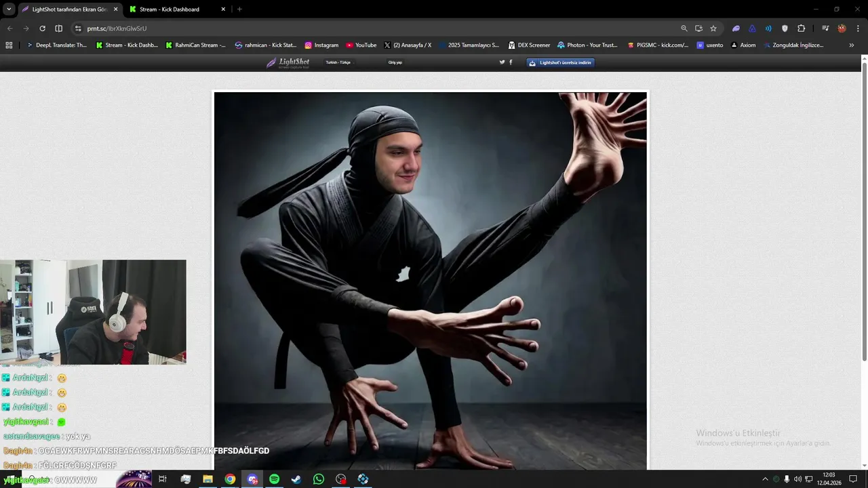Open the Chrome profile avatar
Screen dimensions: 868x488
coord(842,28)
